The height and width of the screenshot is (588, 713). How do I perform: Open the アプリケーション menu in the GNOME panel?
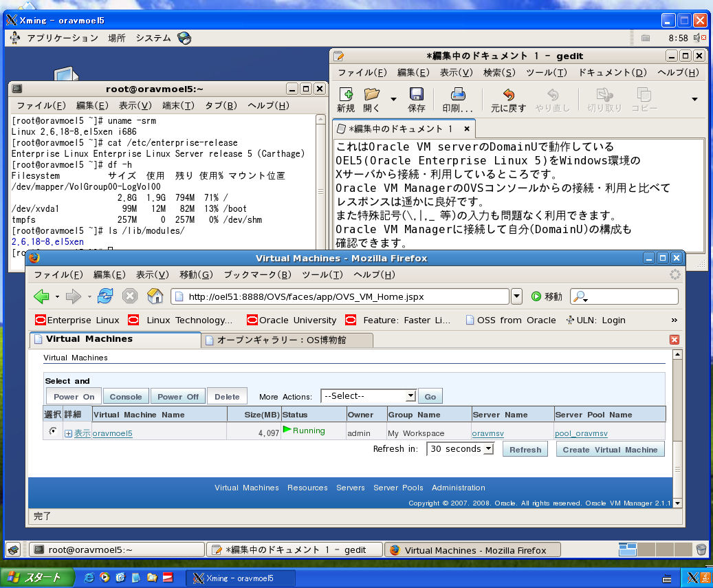pyautogui.click(x=63, y=39)
